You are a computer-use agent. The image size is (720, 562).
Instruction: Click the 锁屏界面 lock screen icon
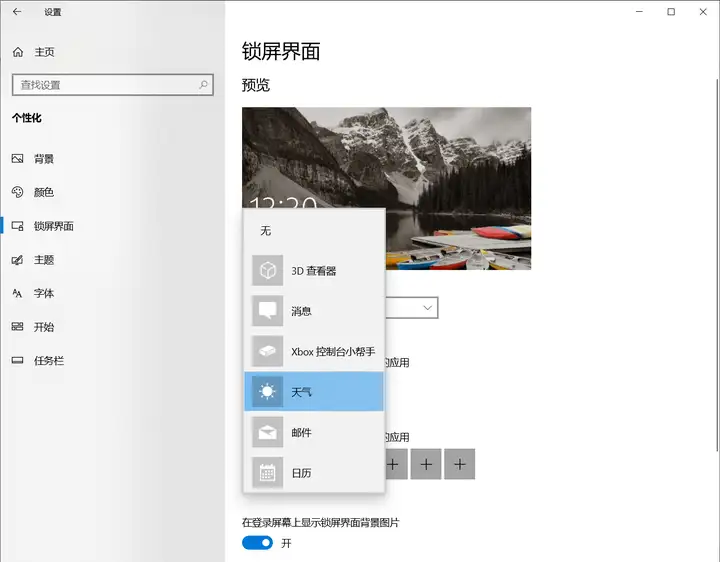pos(17,226)
